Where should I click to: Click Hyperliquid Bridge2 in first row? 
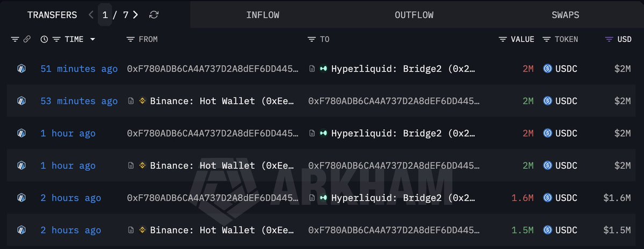point(403,69)
